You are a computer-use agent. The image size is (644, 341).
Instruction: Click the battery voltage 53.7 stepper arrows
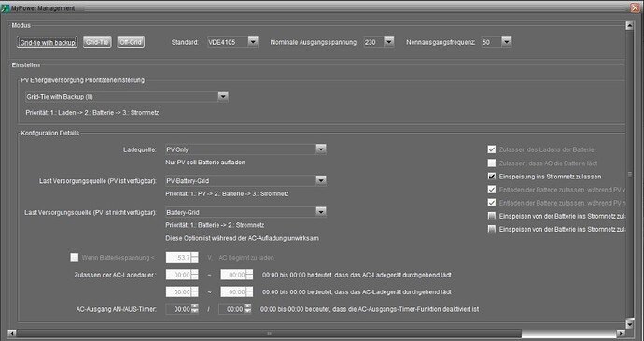[x=195, y=258]
